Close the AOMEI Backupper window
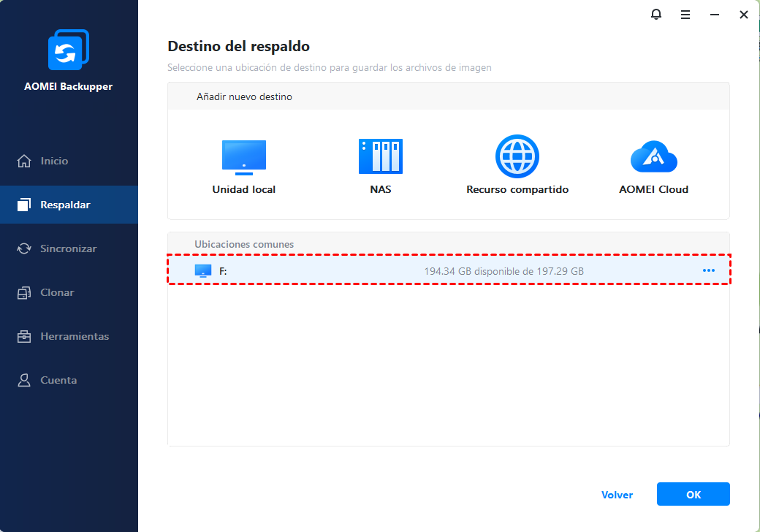This screenshot has width=760, height=532. (x=743, y=15)
